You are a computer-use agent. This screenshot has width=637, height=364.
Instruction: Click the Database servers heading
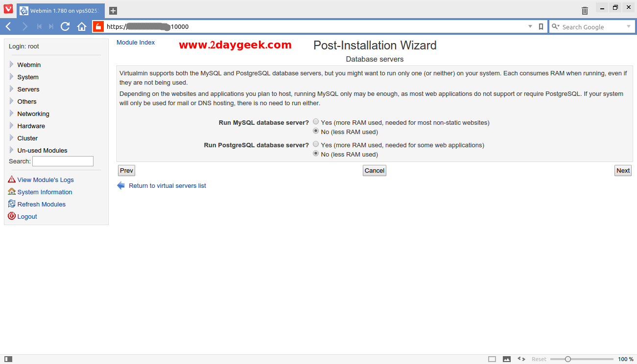click(x=375, y=59)
